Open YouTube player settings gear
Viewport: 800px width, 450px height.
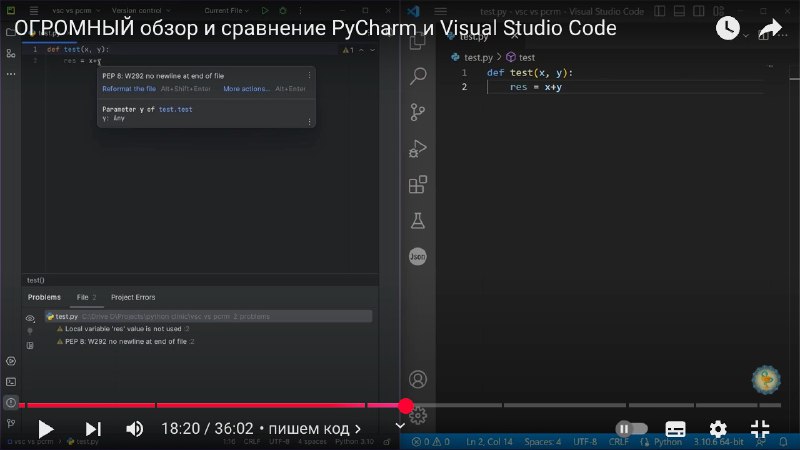[x=718, y=429]
